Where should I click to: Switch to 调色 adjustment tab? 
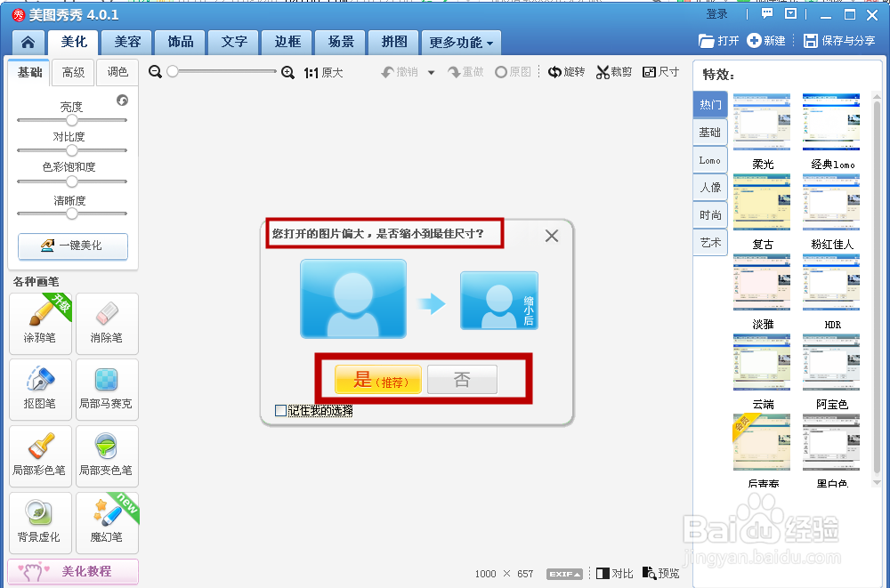click(117, 72)
